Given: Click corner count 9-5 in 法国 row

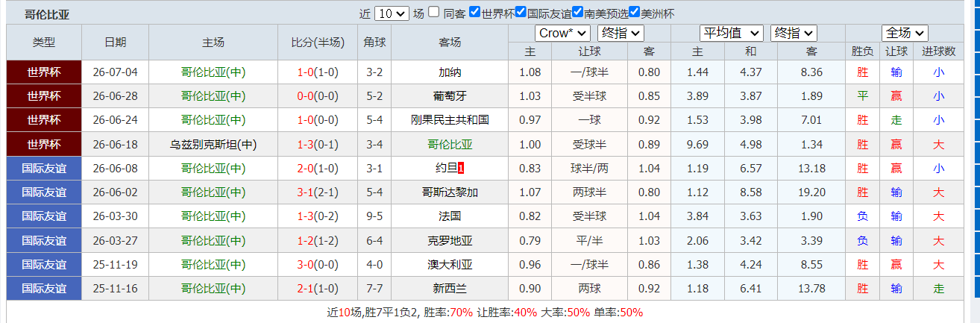Looking at the screenshot, I should [374, 216].
